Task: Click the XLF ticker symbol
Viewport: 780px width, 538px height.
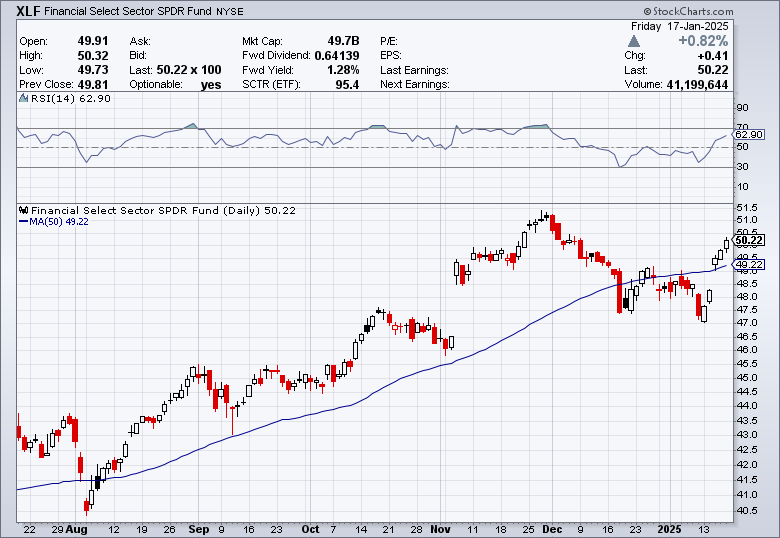Action: click(28, 11)
